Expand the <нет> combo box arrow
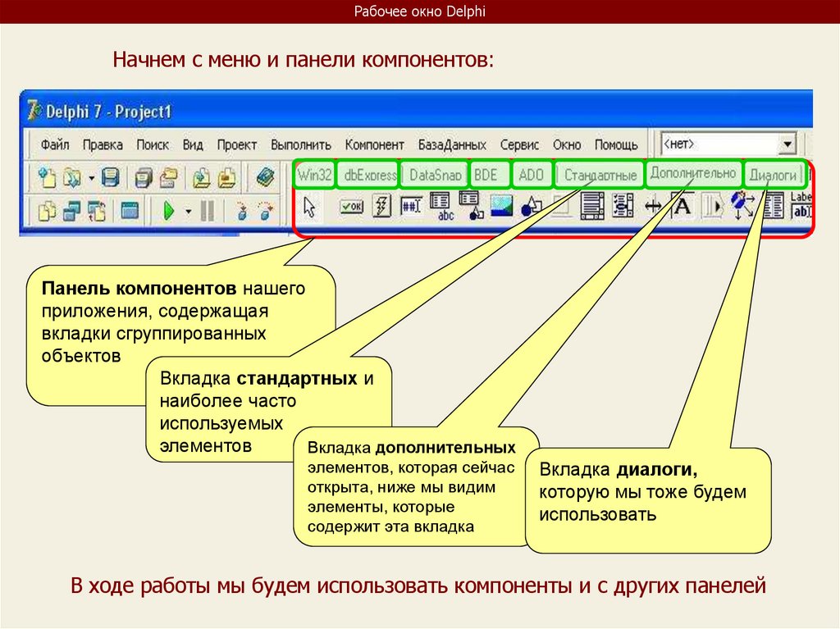The height and width of the screenshot is (629, 840). [x=787, y=144]
